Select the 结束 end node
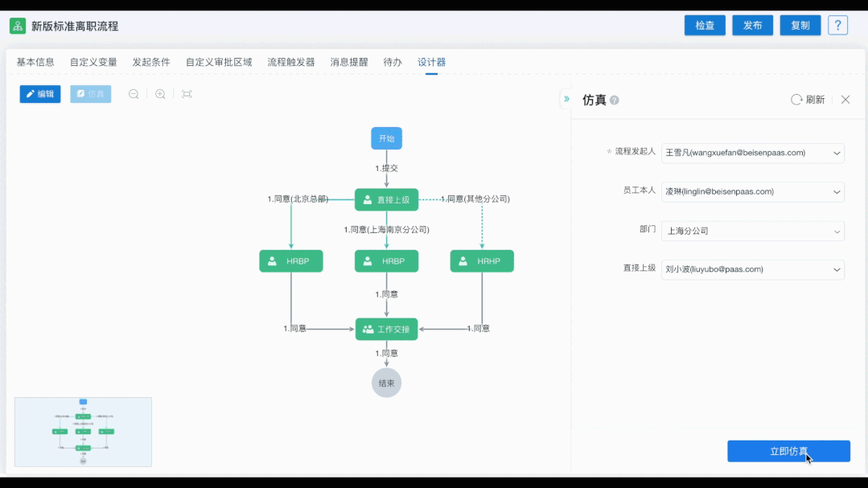Viewport: 868px width, 488px height. point(386,383)
